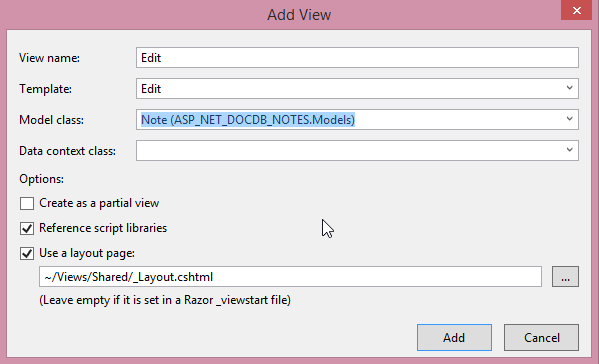This screenshot has height=364, width=599.
Task: Click the layout page path field
Action: click(x=290, y=277)
